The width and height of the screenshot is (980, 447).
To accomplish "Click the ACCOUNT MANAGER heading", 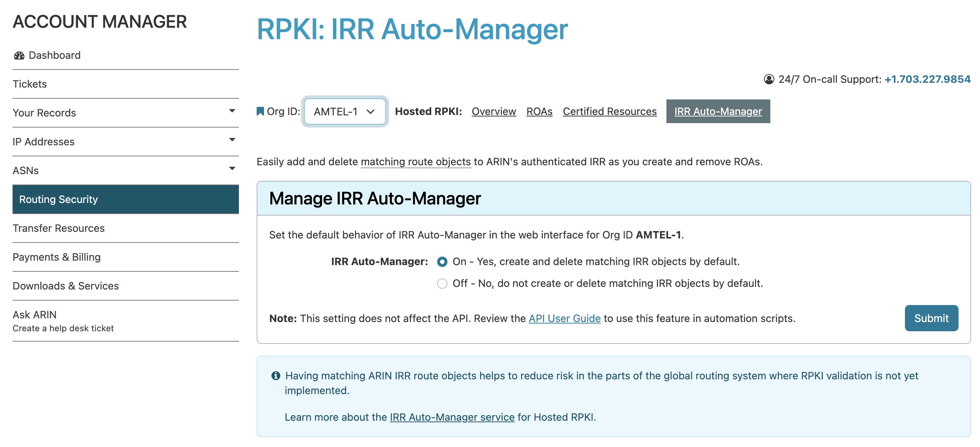I will [100, 22].
